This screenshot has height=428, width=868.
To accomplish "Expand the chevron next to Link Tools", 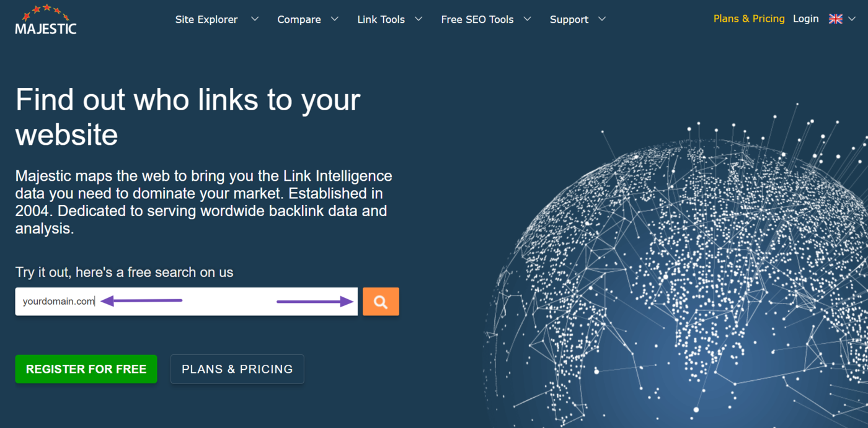I will [x=418, y=19].
